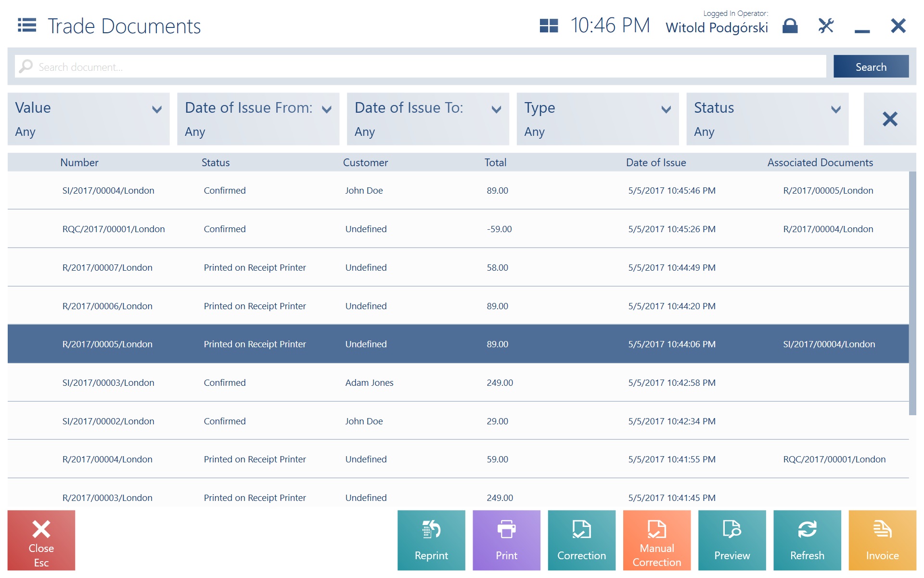Preview the selected document
The image size is (924, 578).
(731, 540)
